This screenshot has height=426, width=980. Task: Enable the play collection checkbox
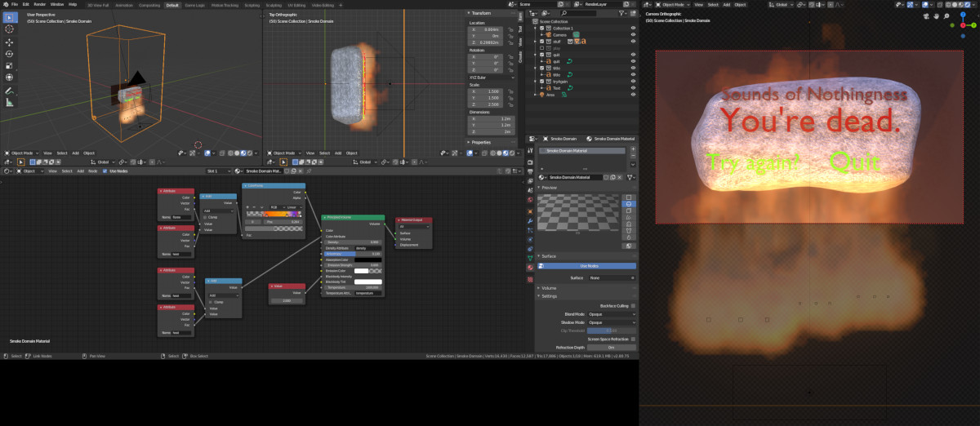[540, 47]
